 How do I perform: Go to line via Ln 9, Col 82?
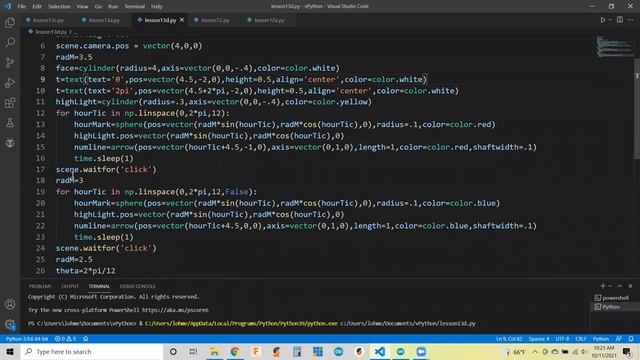pos(509,339)
